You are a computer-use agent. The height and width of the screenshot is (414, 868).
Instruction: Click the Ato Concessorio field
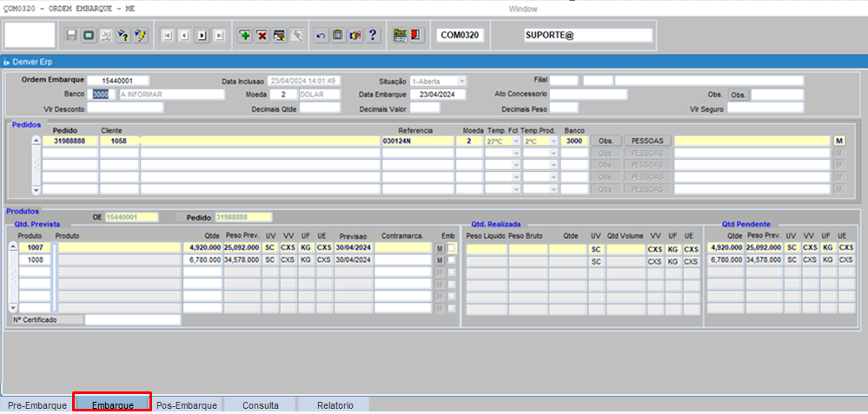588,95
